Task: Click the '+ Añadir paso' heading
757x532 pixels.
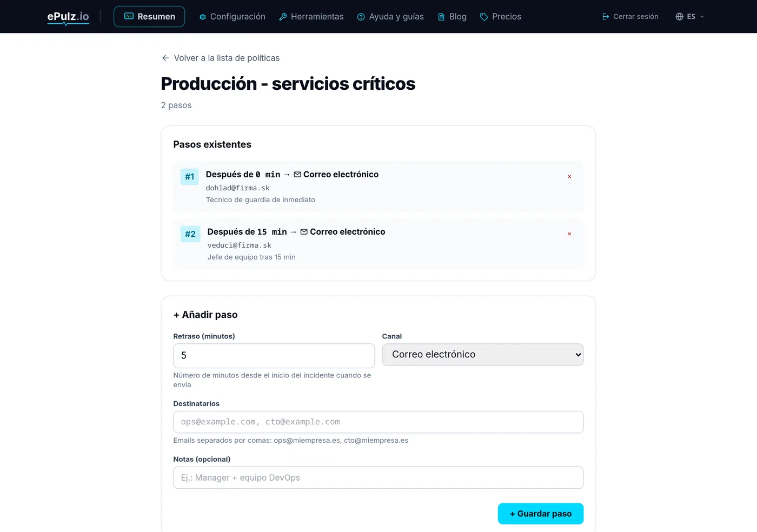Action: (205, 315)
